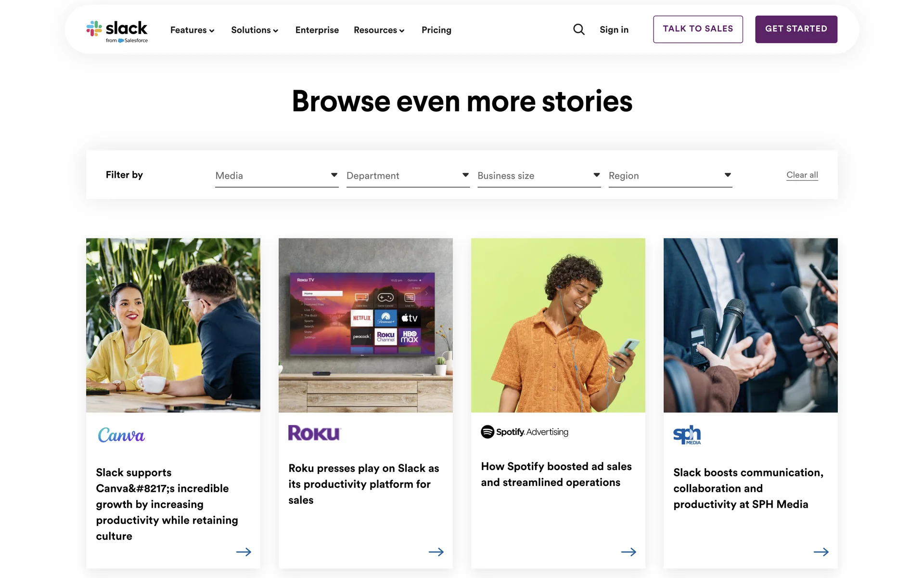
Task: Open the Department filter dropdown
Action: 408,176
